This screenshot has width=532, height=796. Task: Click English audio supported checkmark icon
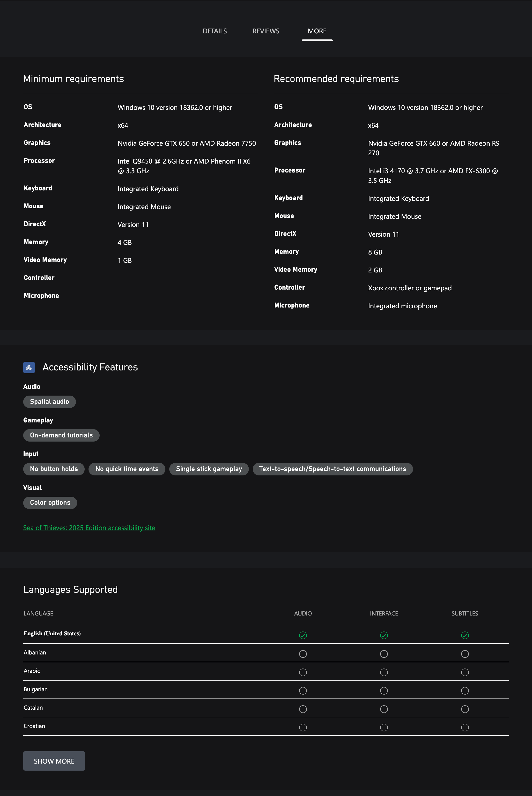point(303,635)
